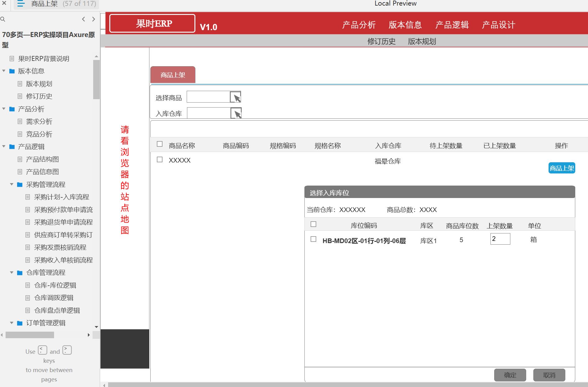Open 产品逻辑 in top navigation
Image resolution: width=588 pixels, height=387 pixels.
pos(452,25)
